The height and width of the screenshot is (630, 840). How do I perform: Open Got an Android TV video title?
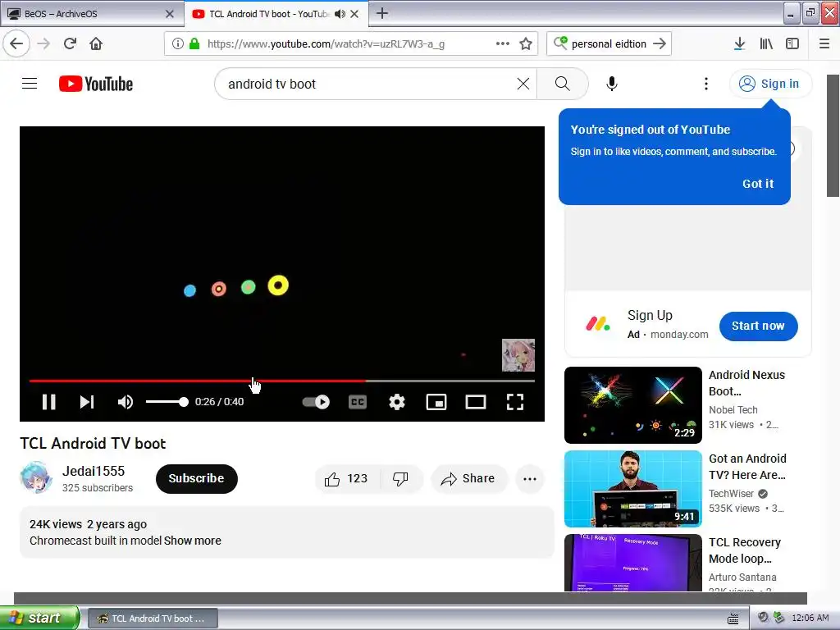(x=747, y=467)
